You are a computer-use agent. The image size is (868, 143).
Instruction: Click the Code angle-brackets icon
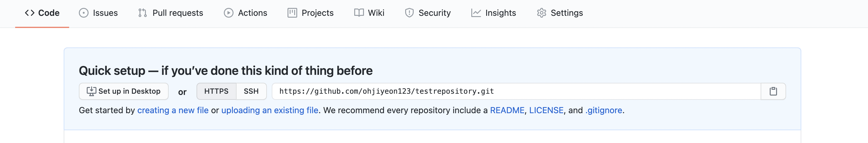(x=30, y=13)
